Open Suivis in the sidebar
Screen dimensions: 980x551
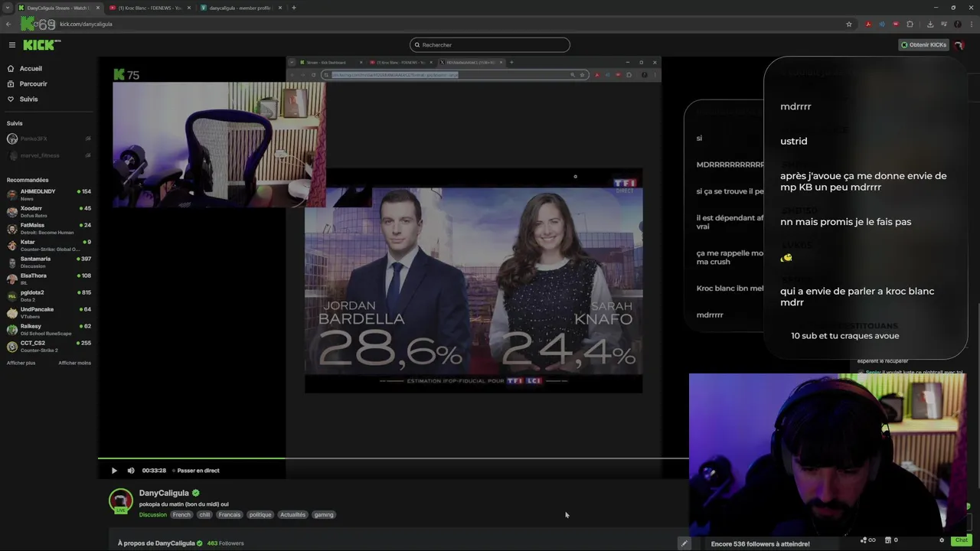28,99
